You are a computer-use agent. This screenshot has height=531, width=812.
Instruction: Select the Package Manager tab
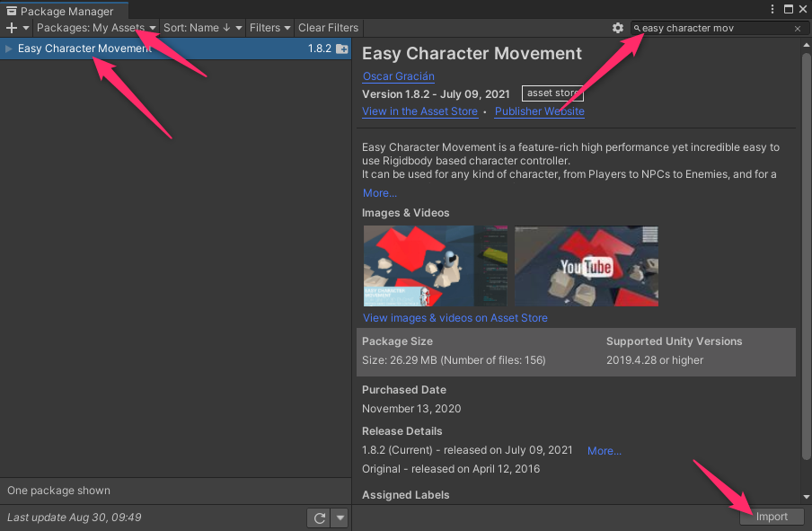point(64,11)
